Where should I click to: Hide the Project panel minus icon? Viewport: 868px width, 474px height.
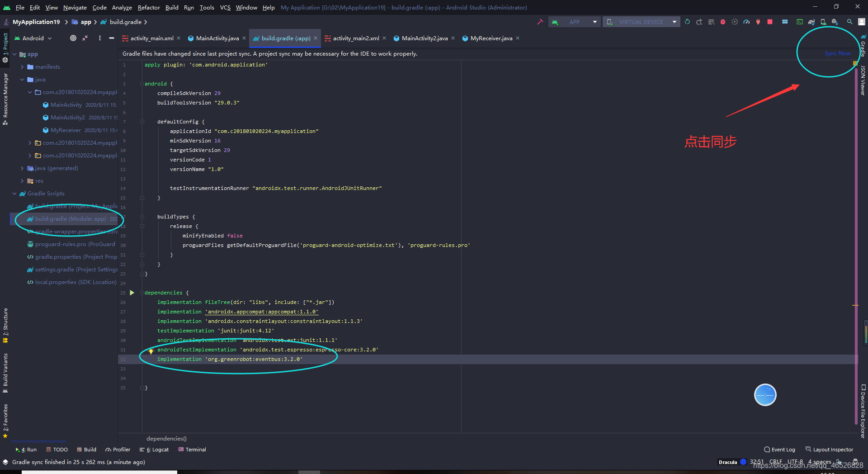[112, 38]
